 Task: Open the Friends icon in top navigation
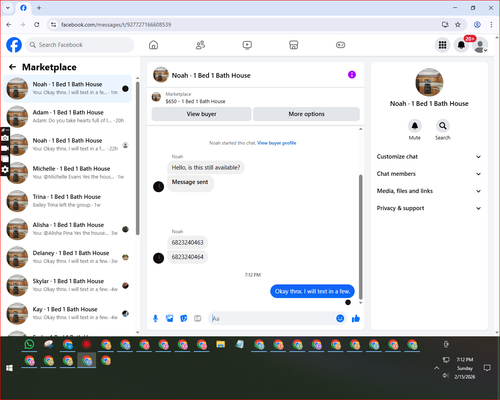click(200, 45)
